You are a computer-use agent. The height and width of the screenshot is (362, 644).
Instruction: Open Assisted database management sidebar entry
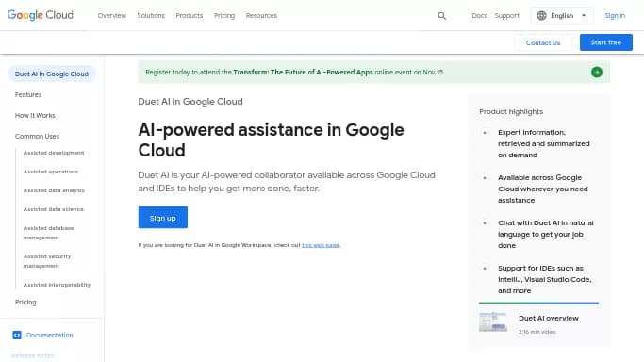pyautogui.click(x=48, y=233)
